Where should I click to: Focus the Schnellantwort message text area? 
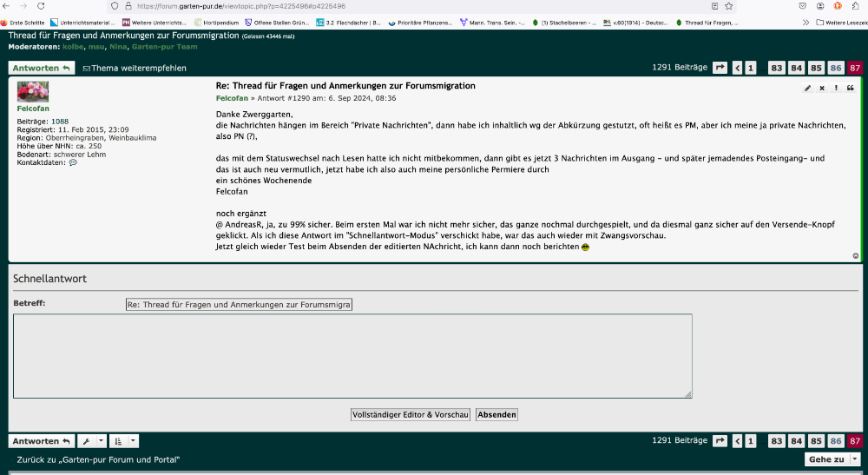[352, 356]
